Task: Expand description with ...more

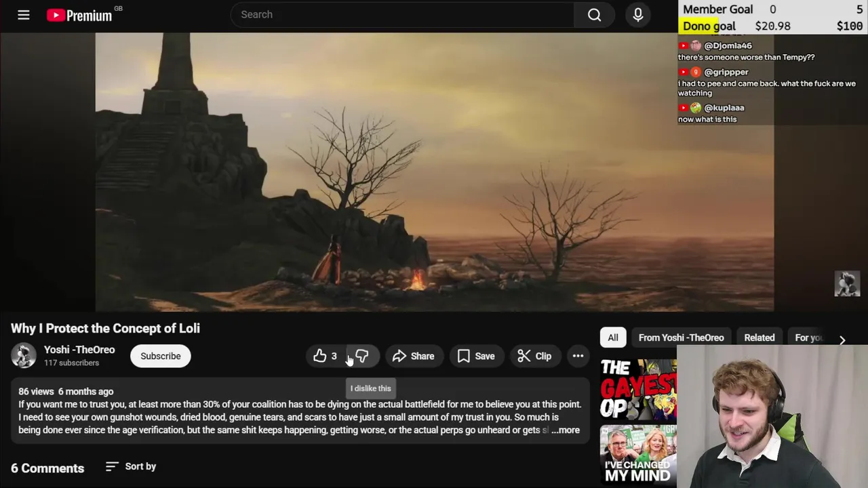Action: [566, 430]
